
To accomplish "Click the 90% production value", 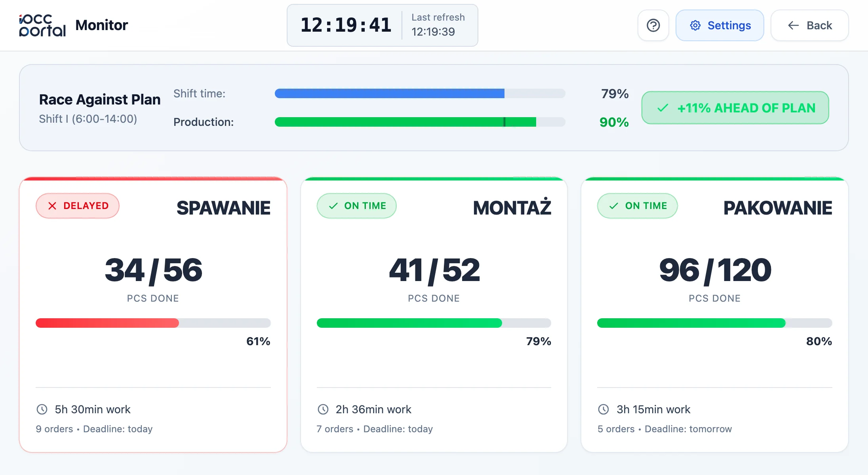I will click(614, 122).
